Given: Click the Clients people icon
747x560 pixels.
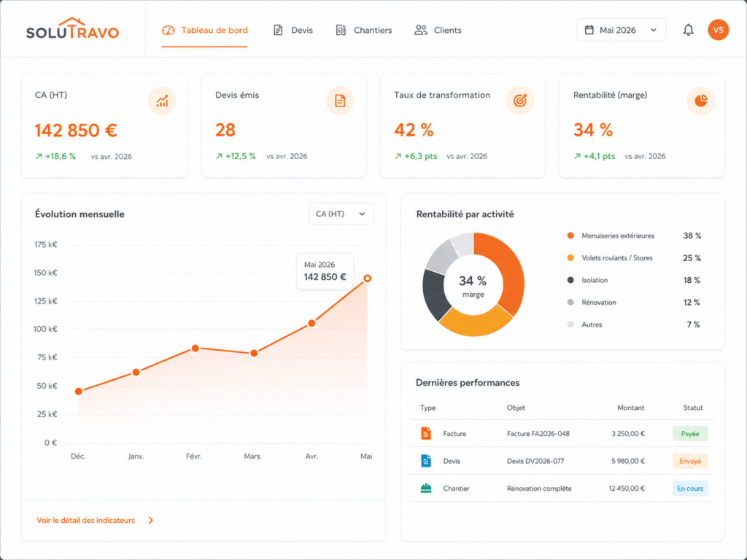Looking at the screenshot, I should click(x=420, y=30).
